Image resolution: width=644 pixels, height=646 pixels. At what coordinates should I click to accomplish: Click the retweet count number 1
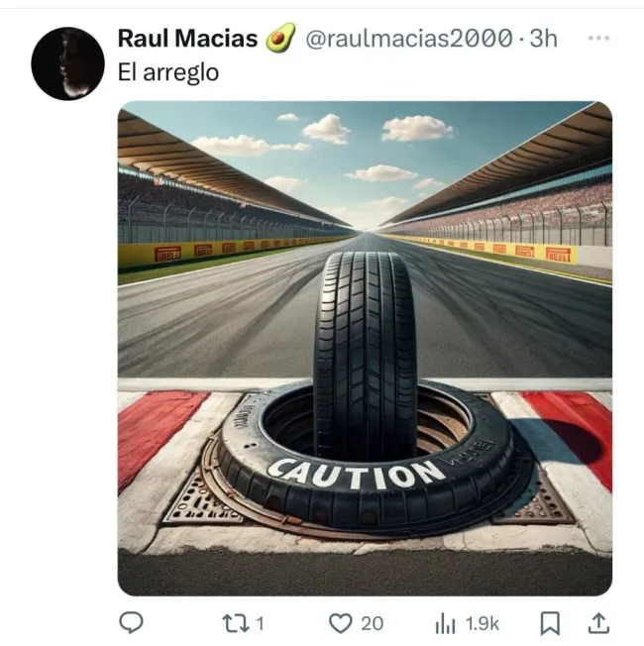coord(260,623)
